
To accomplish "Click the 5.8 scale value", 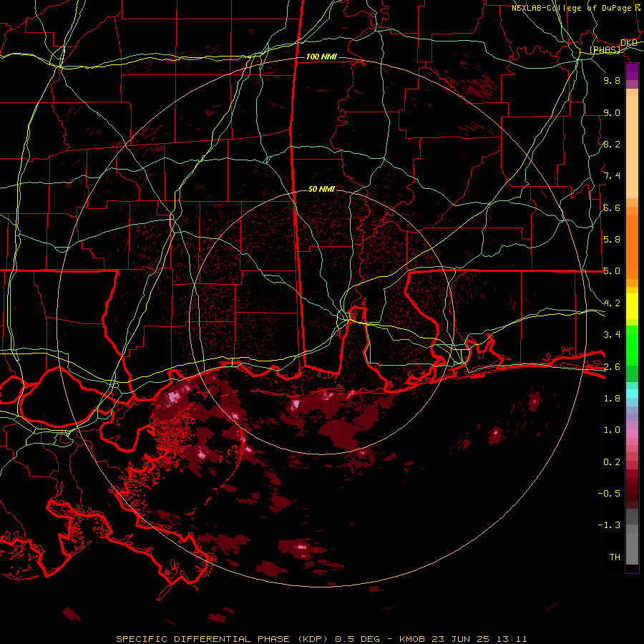I will [x=612, y=240].
